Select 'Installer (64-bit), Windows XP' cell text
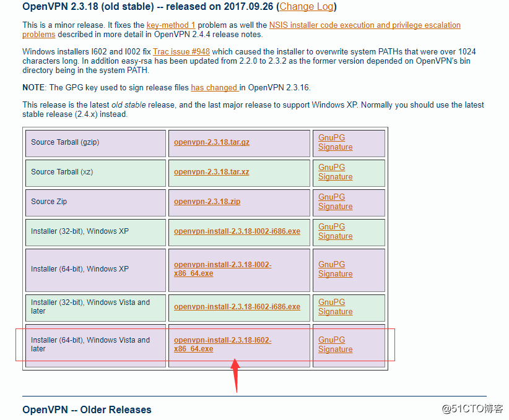509x420 pixels. (x=80, y=269)
